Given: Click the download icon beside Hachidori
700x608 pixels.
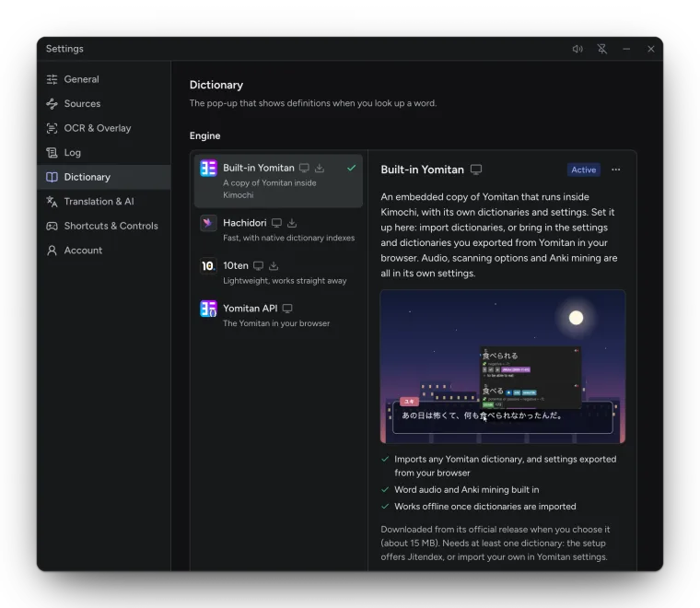Looking at the screenshot, I should pos(292,223).
